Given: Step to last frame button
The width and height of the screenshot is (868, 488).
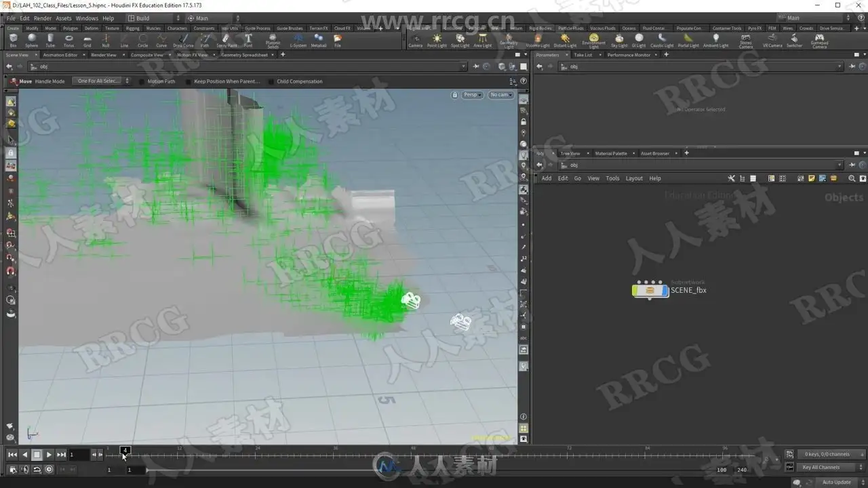Looking at the screenshot, I should click(61, 455).
